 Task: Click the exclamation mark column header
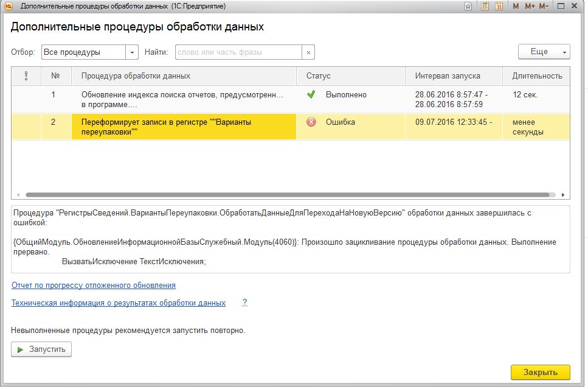(26, 76)
